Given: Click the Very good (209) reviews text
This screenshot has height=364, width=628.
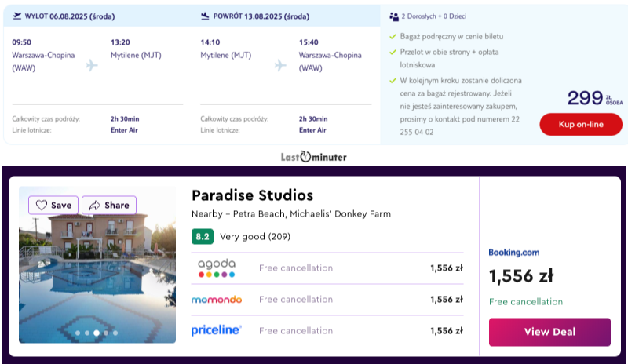Looking at the screenshot, I should pos(255,237).
